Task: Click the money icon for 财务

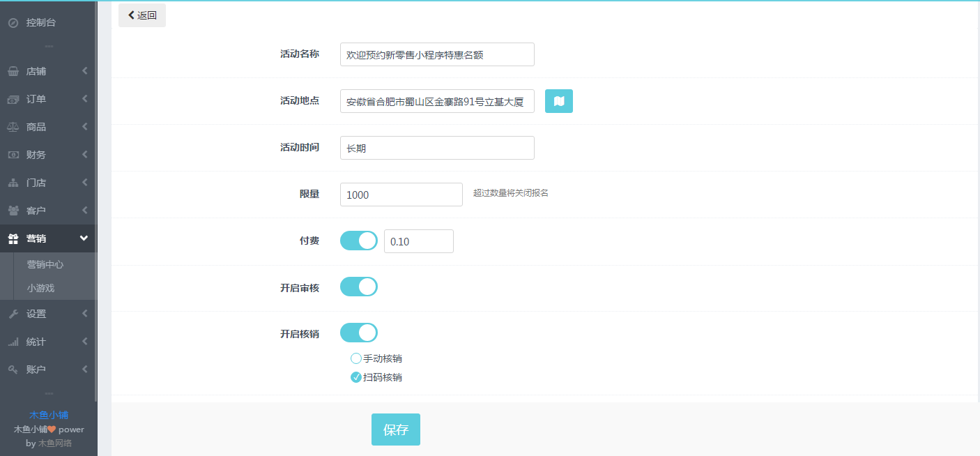Action: tap(13, 155)
